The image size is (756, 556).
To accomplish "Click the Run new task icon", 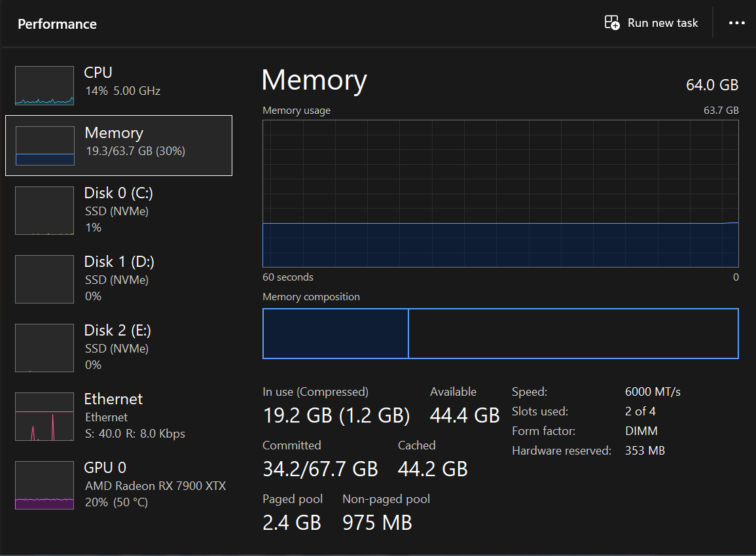I will tap(612, 23).
